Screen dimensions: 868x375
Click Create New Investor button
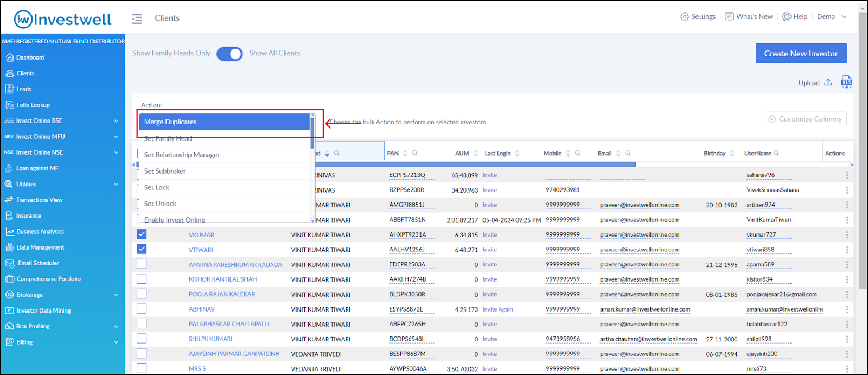[801, 53]
